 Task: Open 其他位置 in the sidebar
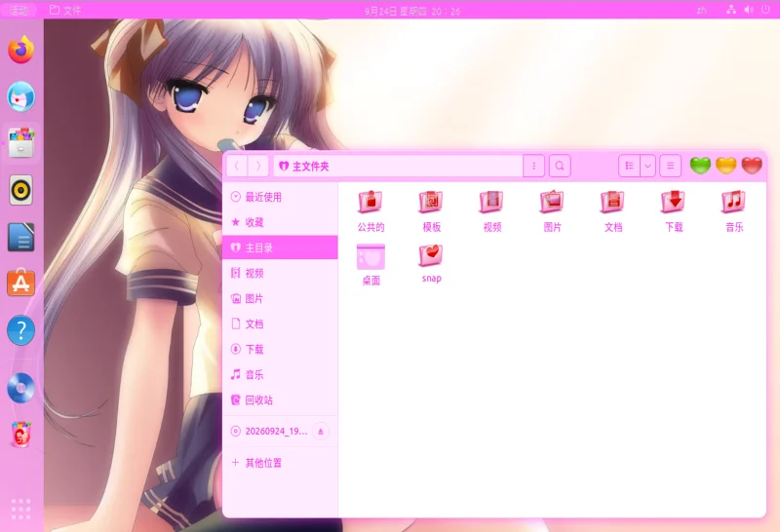(x=280, y=463)
